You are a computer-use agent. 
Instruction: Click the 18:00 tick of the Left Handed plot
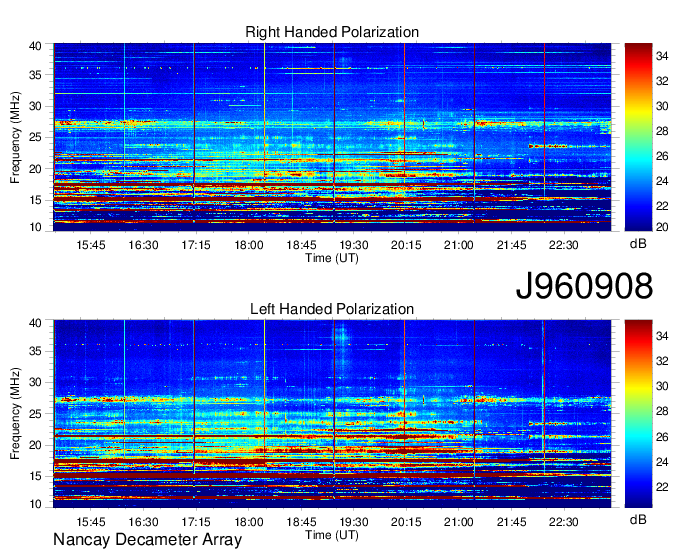248,521
